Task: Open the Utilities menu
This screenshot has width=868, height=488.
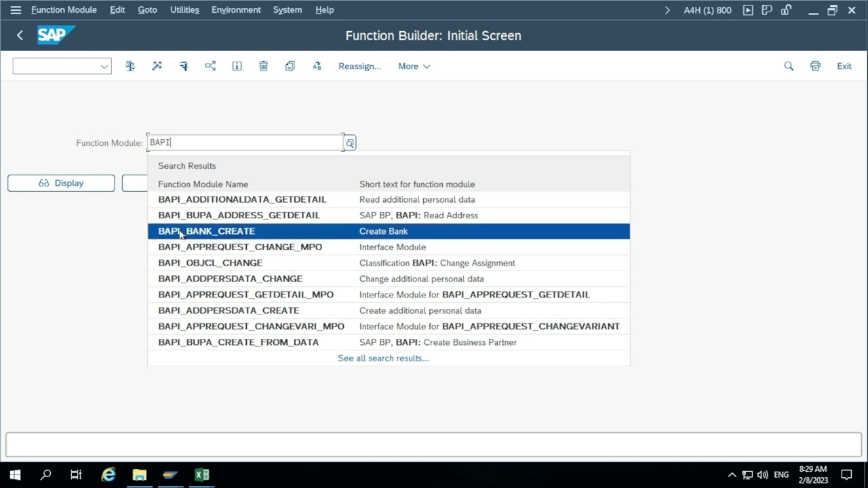Action: 184,10
